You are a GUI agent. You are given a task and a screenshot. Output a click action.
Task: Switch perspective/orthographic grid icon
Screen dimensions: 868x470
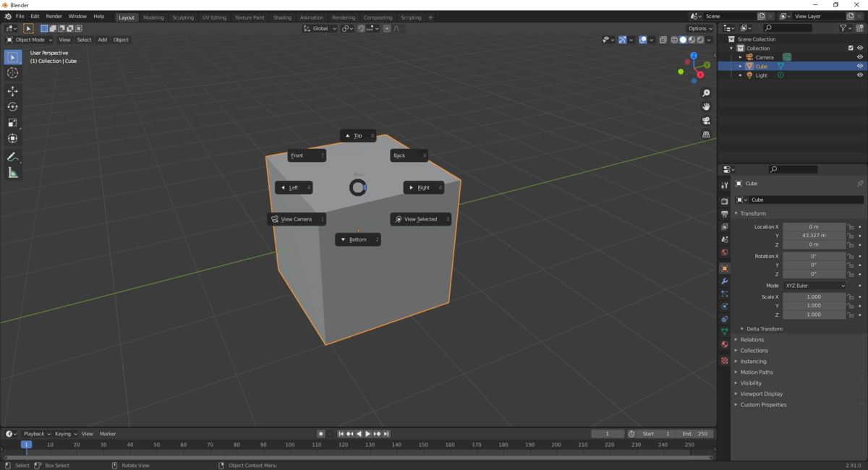pos(707,134)
